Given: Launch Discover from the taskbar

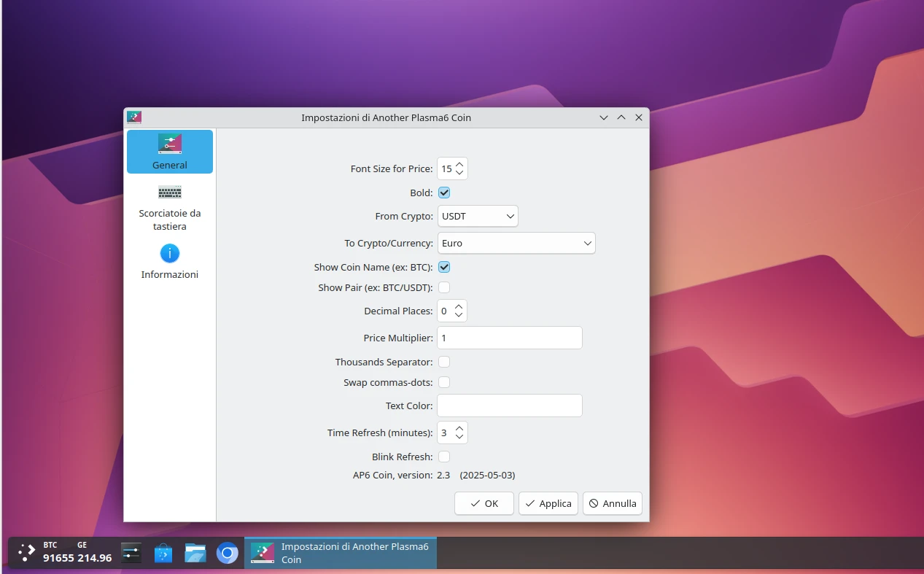Looking at the screenshot, I should coord(163,553).
